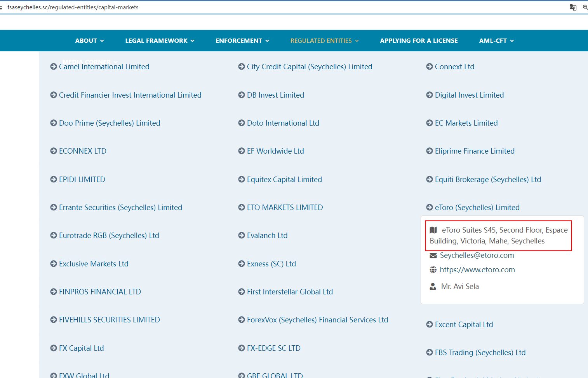The height and width of the screenshot is (378, 588).
Task: Open the AML-CFT dropdown menu
Action: tap(497, 40)
